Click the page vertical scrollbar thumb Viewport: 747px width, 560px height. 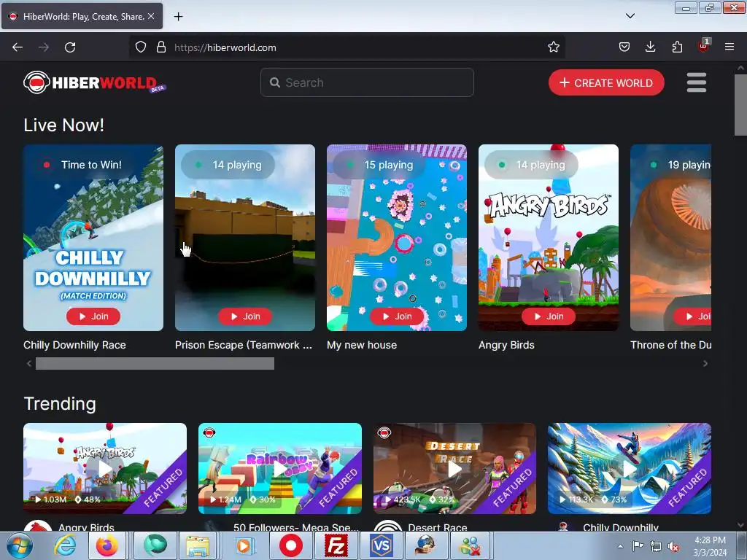pos(741,105)
